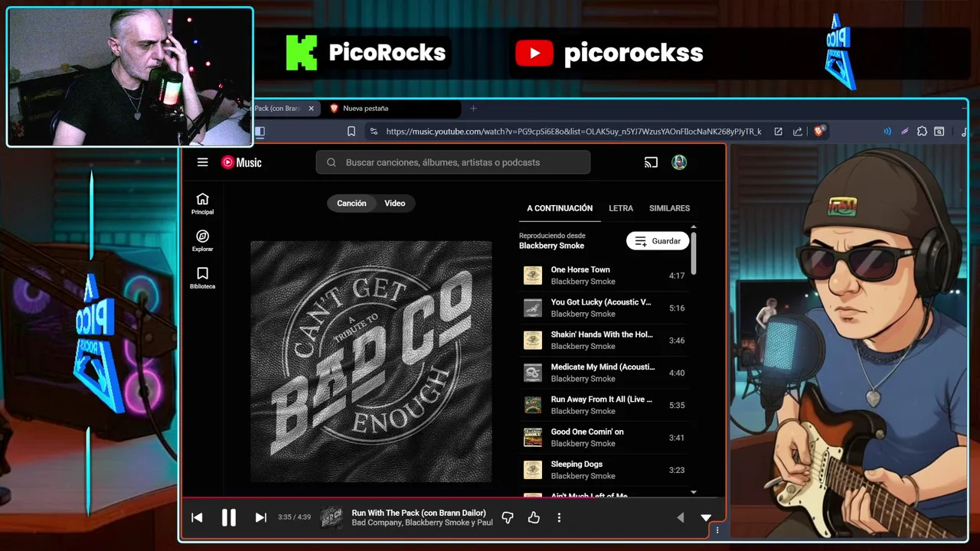Select the A CONTINUACIÓN tab
This screenshot has height=551, width=980.
(560, 208)
